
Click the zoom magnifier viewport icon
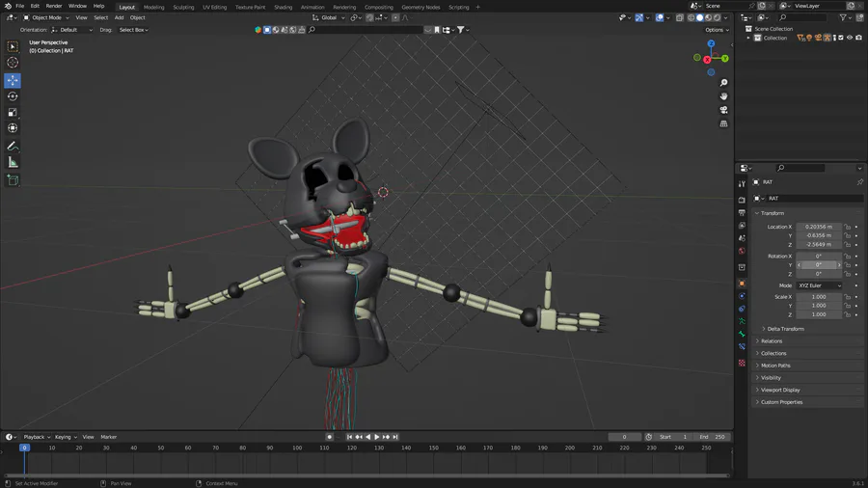723,83
